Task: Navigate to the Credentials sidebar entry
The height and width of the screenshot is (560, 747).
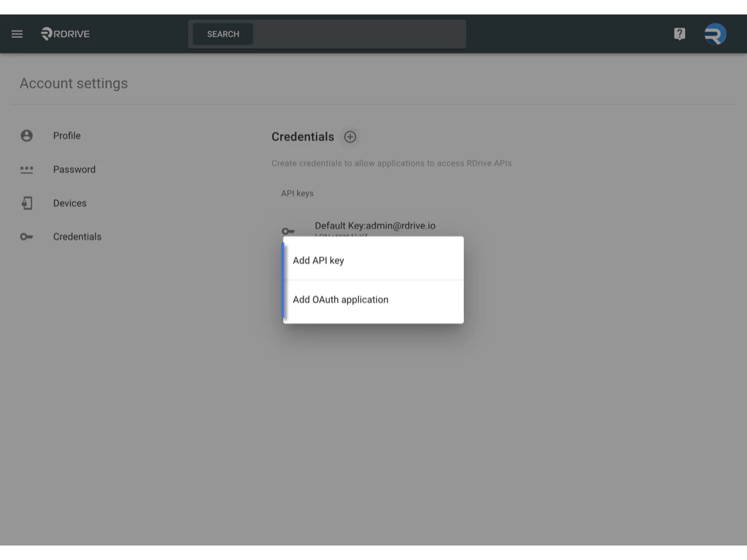Action: tap(77, 236)
